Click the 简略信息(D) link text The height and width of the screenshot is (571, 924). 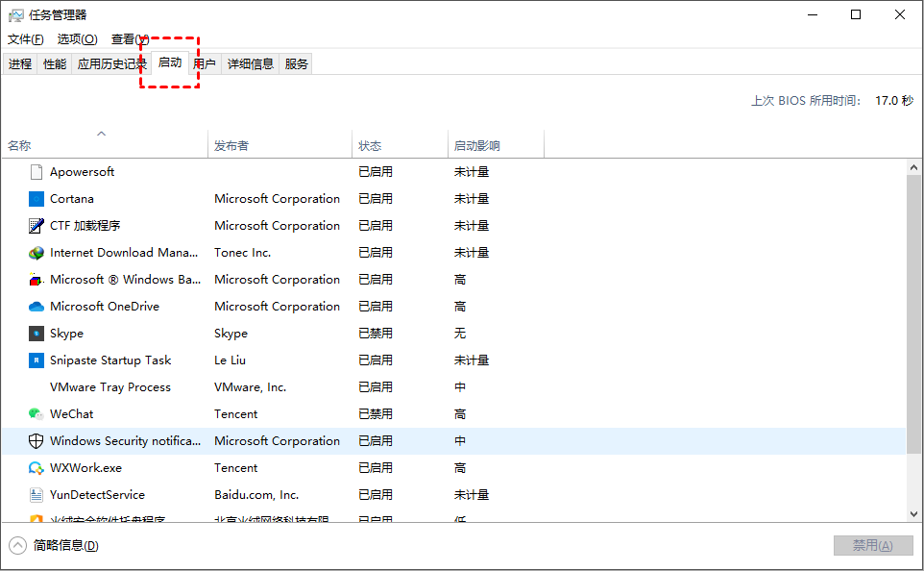click(x=65, y=546)
